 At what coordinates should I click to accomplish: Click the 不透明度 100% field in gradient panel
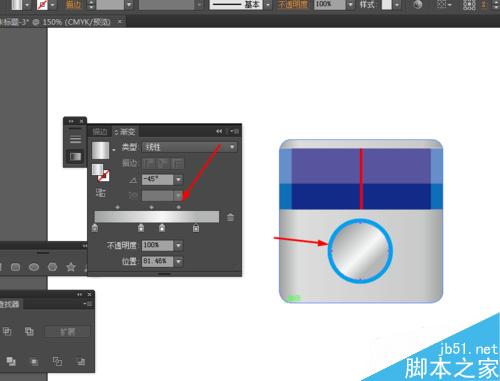pyautogui.click(x=158, y=246)
